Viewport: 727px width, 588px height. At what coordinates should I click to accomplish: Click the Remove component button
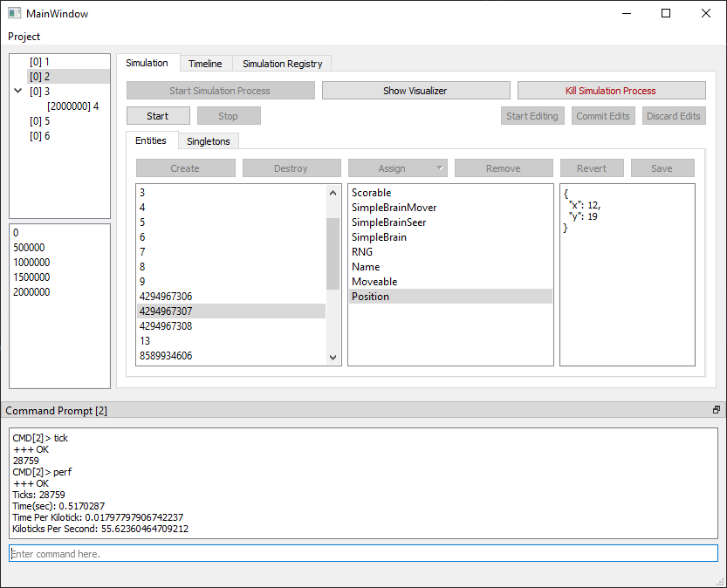pyautogui.click(x=504, y=168)
